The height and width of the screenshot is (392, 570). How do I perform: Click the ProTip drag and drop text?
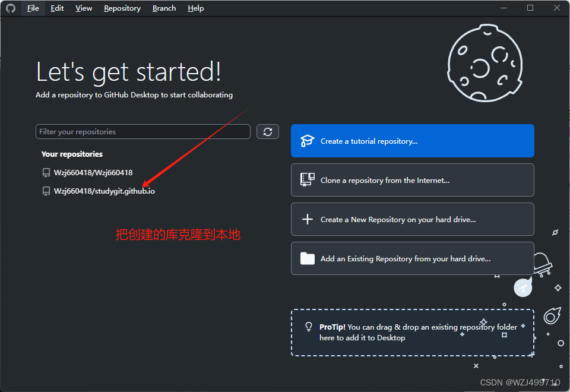click(418, 333)
